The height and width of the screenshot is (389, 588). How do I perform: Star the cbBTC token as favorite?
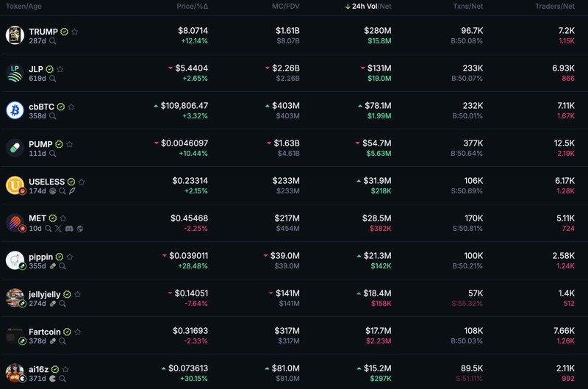(x=71, y=107)
